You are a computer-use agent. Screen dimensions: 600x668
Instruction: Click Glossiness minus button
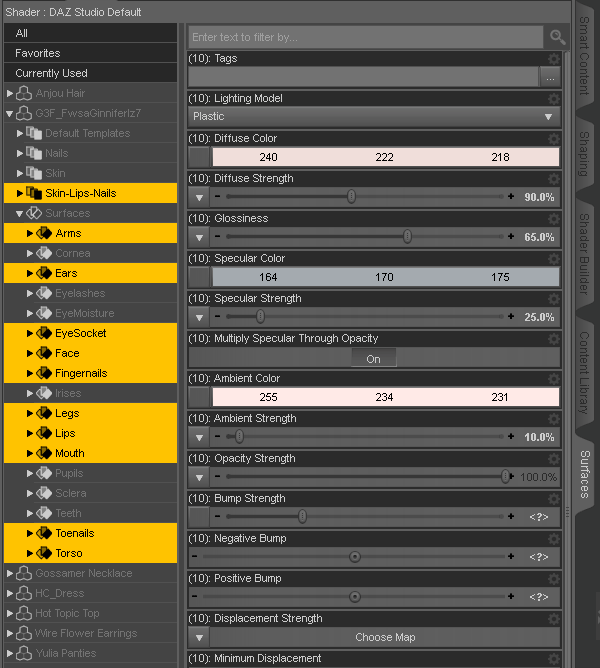[x=218, y=236]
